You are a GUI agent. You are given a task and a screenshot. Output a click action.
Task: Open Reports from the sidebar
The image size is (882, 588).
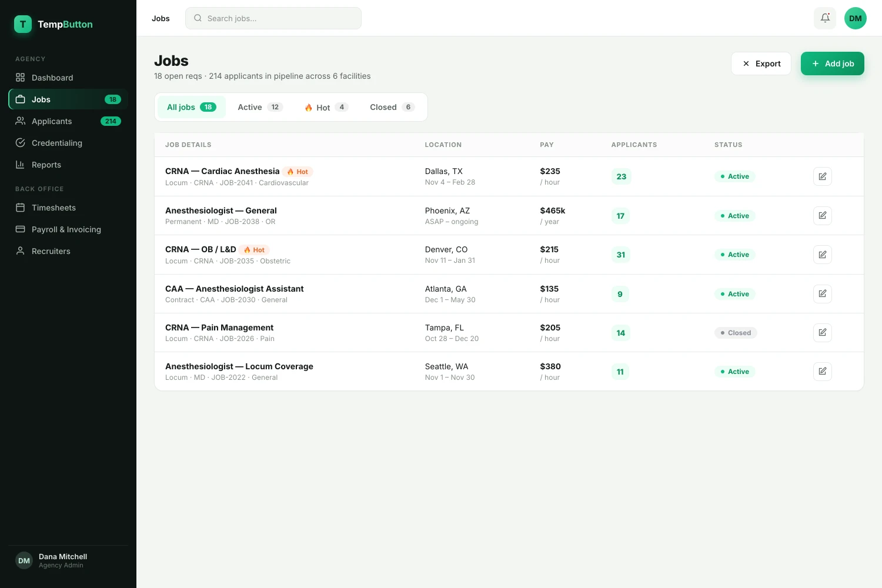pos(68,165)
